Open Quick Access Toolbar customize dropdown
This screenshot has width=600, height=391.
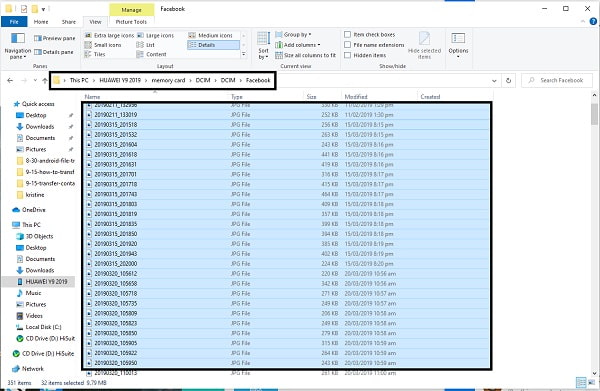tap(43, 9)
